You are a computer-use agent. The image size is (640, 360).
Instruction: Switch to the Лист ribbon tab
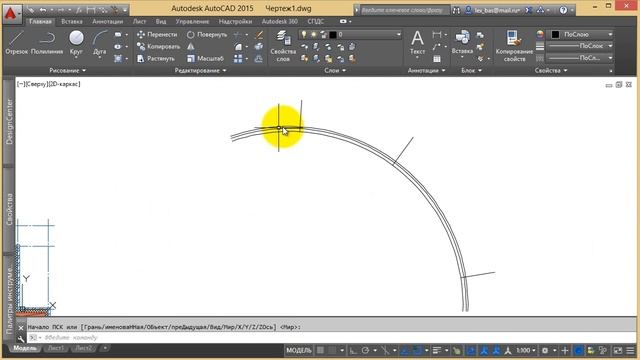pos(139,21)
